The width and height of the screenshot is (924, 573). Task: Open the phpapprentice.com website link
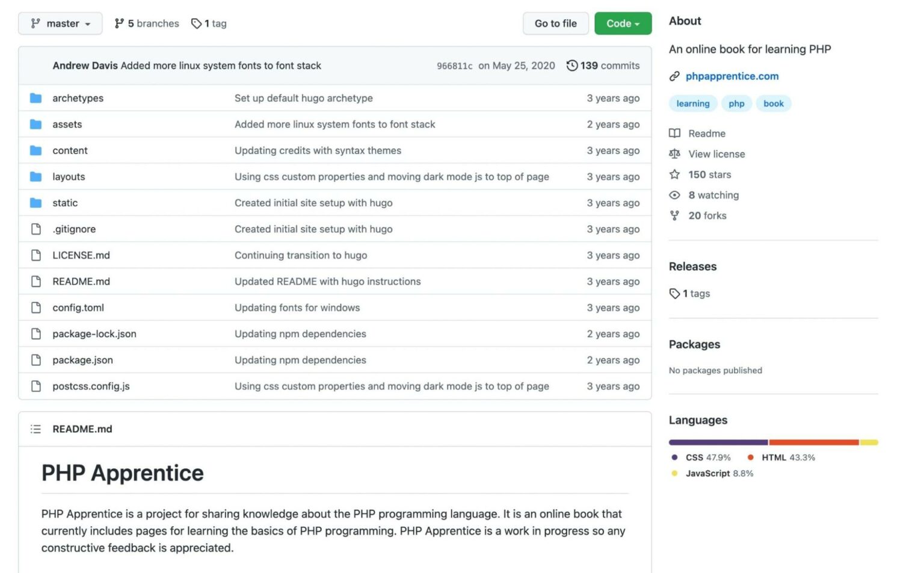coord(731,76)
